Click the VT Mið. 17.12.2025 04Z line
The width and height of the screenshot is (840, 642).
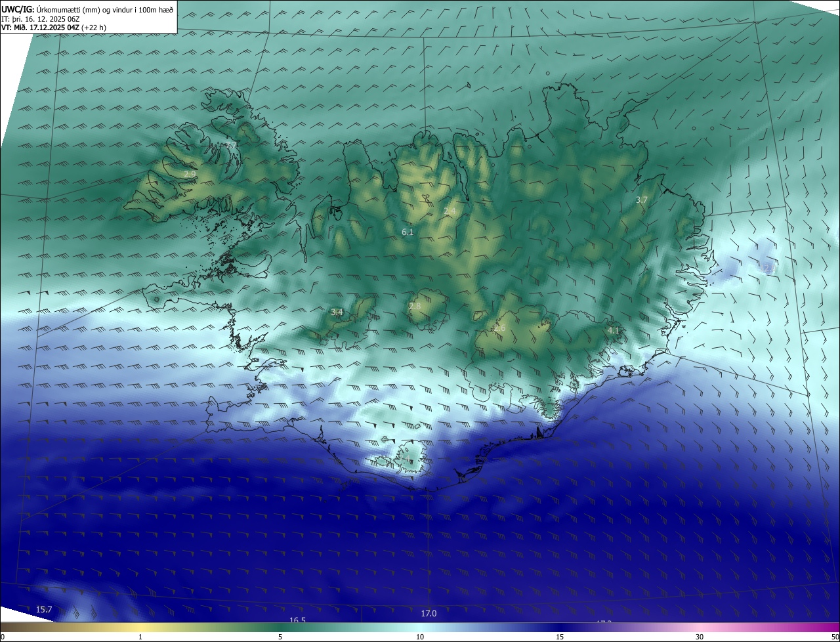pyautogui.click(x=54, y=28)
